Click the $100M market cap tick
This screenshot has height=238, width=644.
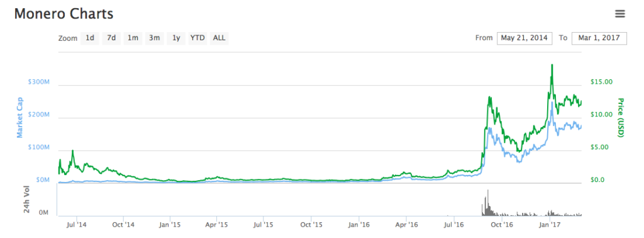coord(38,147)
